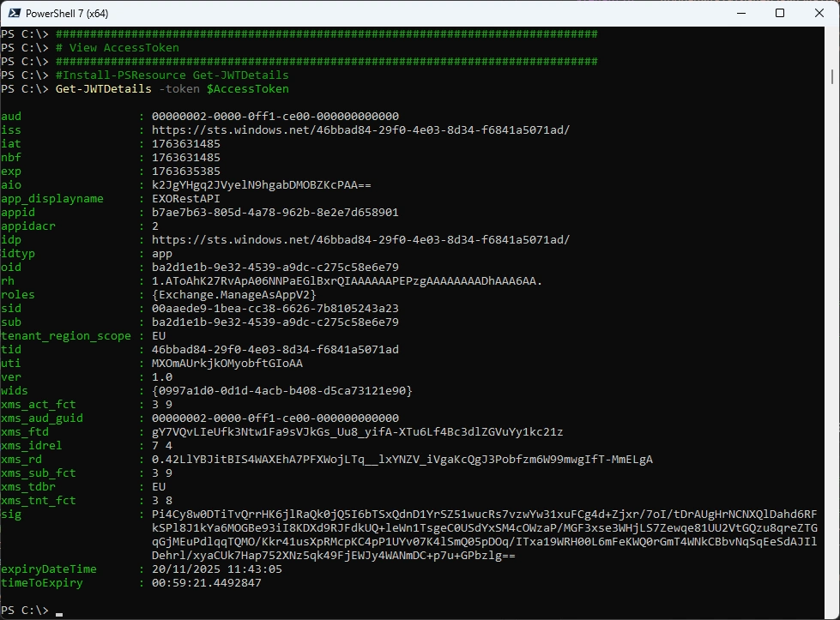Click the tenant_region_scope EU value

coord(159,336)
